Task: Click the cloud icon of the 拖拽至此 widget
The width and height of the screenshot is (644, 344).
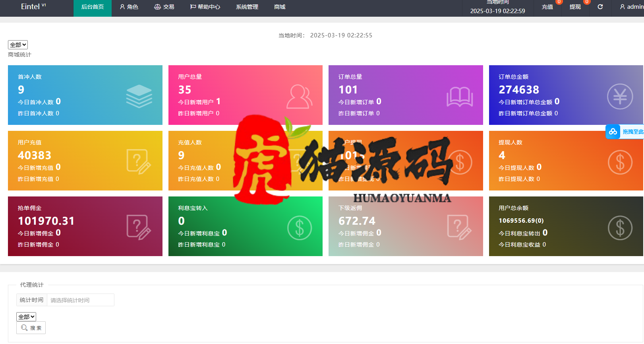Action: click(613, 132)
